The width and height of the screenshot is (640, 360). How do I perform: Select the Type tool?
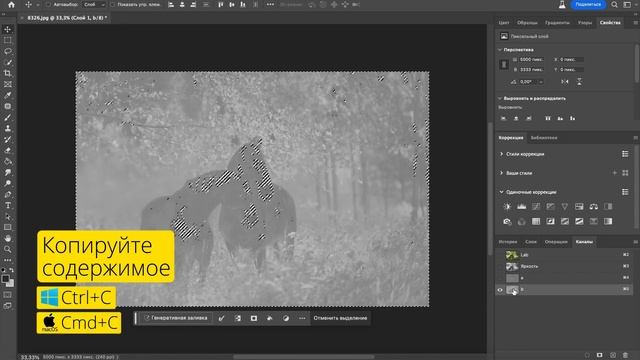click(7, 205)
